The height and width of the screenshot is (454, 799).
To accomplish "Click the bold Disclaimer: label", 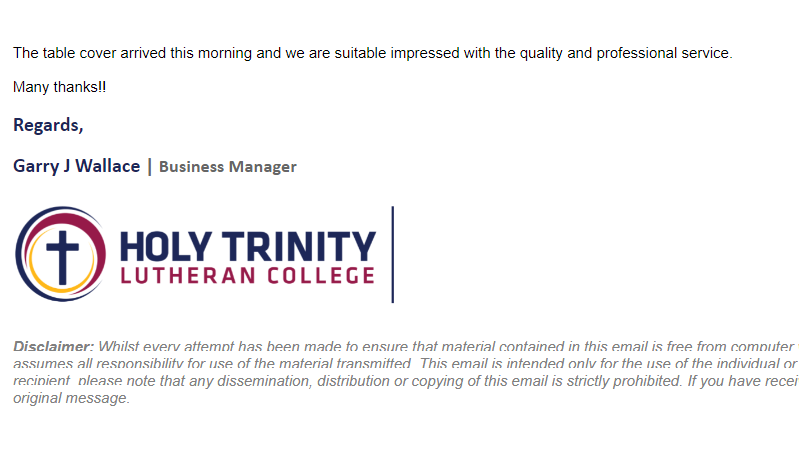I will 54,346.
